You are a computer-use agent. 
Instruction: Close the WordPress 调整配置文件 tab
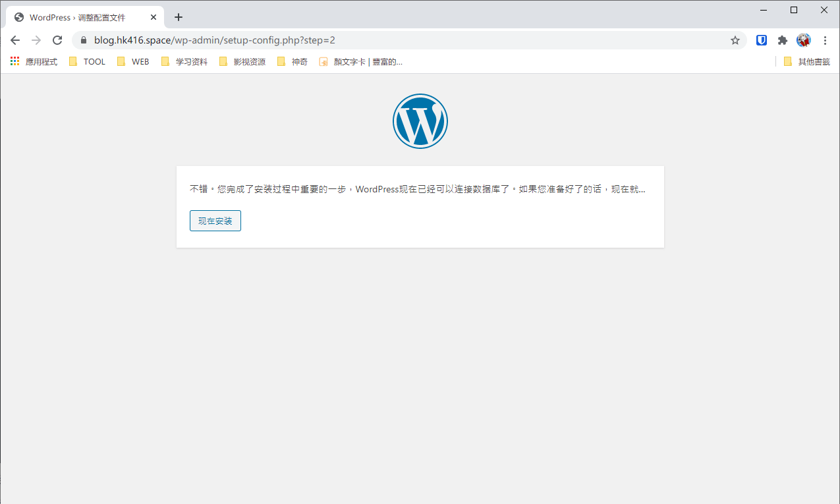tap(153, 17)
